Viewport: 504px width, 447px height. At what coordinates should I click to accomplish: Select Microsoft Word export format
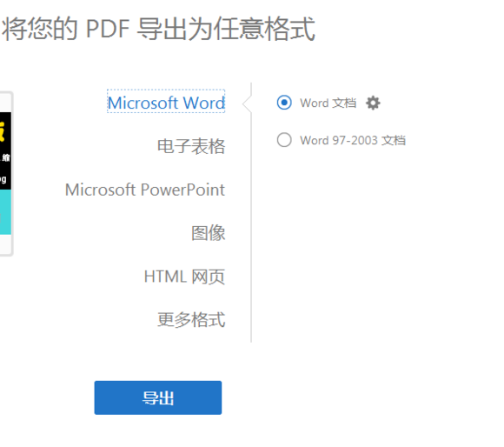[166, 103]
